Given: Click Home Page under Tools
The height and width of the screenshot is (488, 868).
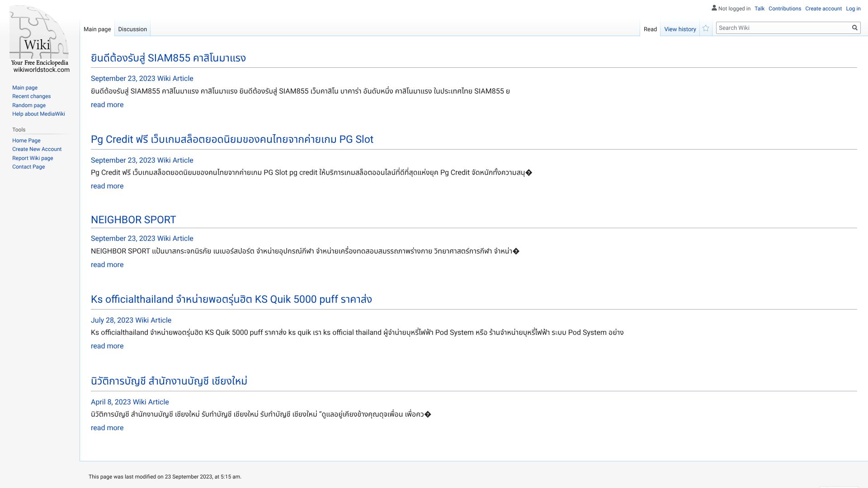Looking at the screenshot, I should [26, 141].
